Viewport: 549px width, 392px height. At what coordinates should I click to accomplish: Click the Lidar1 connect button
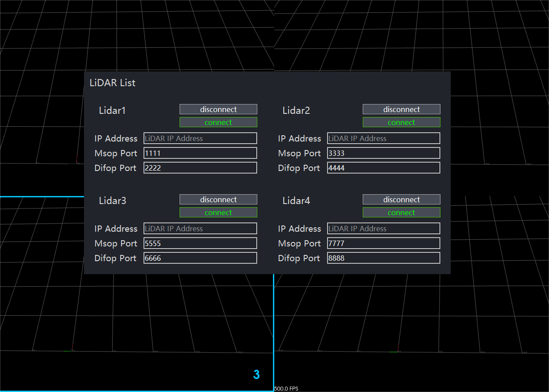[218, 122]
